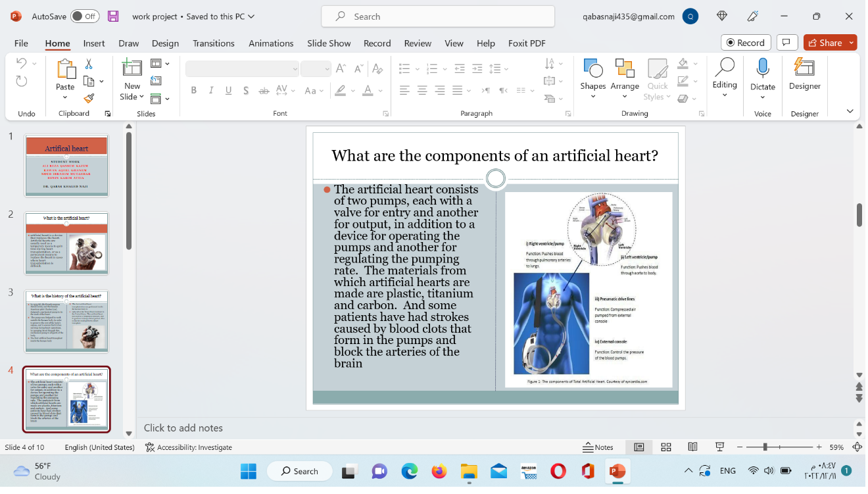Open the Design tab
Screen dimensions: 868x494
click(x=165, y=43)
